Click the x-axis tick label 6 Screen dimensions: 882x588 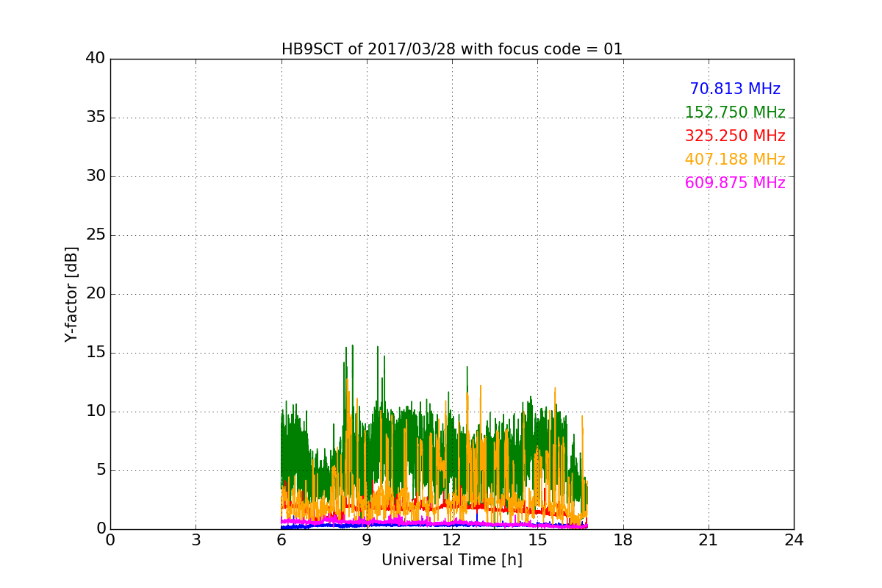(x=282, y=540)
